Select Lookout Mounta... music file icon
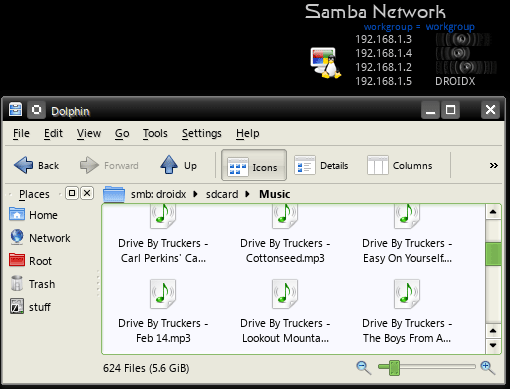The height and width of the screenshot is (389, 510). (285, 294)
